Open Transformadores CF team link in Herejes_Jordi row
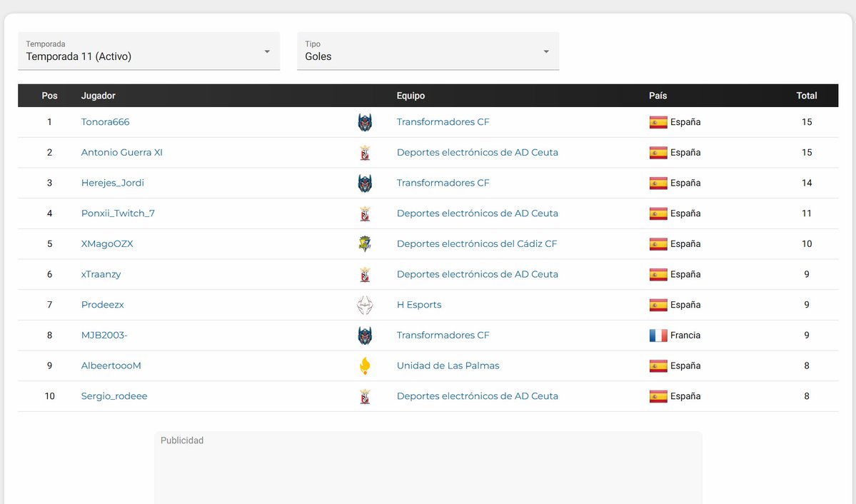 pyautogui.click(x=443, y=183)
